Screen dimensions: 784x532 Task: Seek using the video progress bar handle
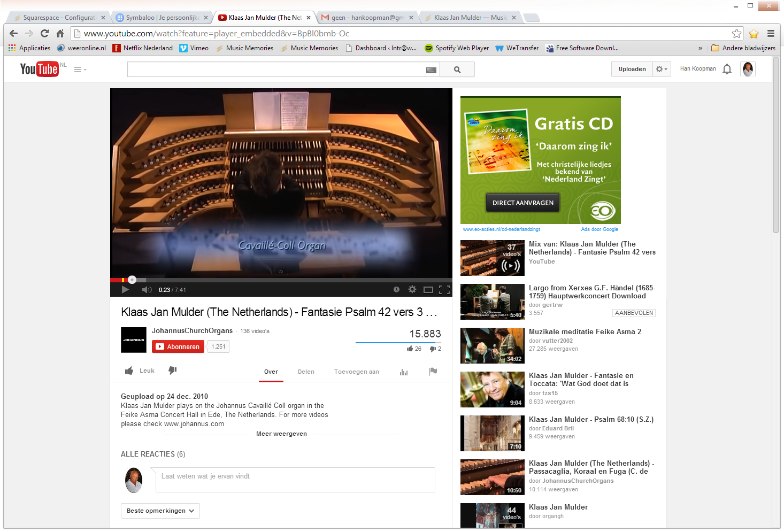pyautogui.click(x=132, y=280)
